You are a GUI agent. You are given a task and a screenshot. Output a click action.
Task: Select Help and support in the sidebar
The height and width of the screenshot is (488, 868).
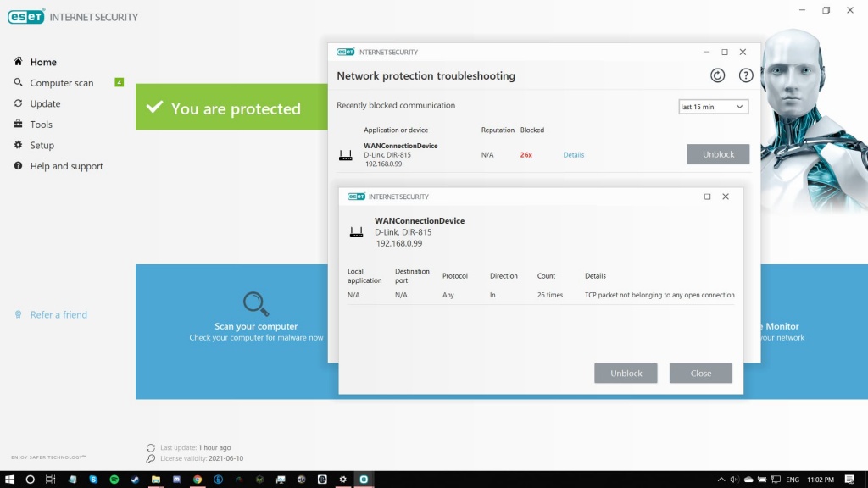click(18, 165)
